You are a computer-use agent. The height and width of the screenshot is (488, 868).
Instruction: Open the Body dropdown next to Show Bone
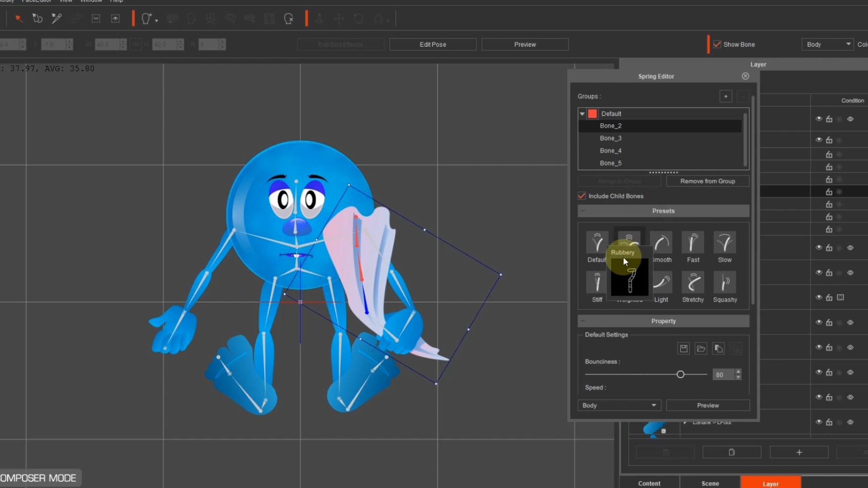(827, 44)
